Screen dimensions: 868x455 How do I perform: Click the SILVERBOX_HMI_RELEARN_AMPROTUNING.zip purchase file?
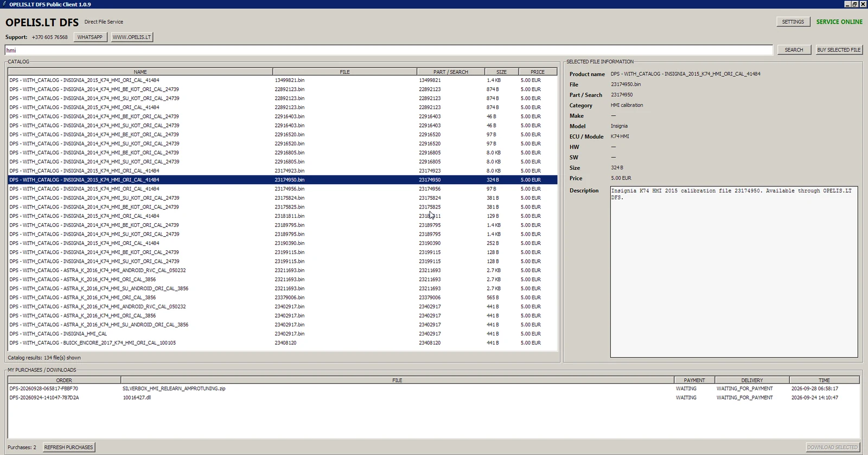point(174,389)
